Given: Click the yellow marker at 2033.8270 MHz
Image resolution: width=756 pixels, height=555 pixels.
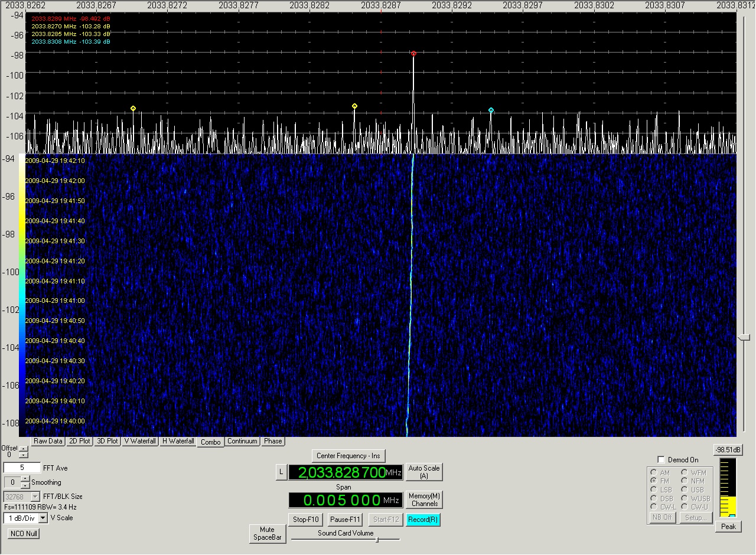Looking at the screenshot, I should [x=133, y=109].
